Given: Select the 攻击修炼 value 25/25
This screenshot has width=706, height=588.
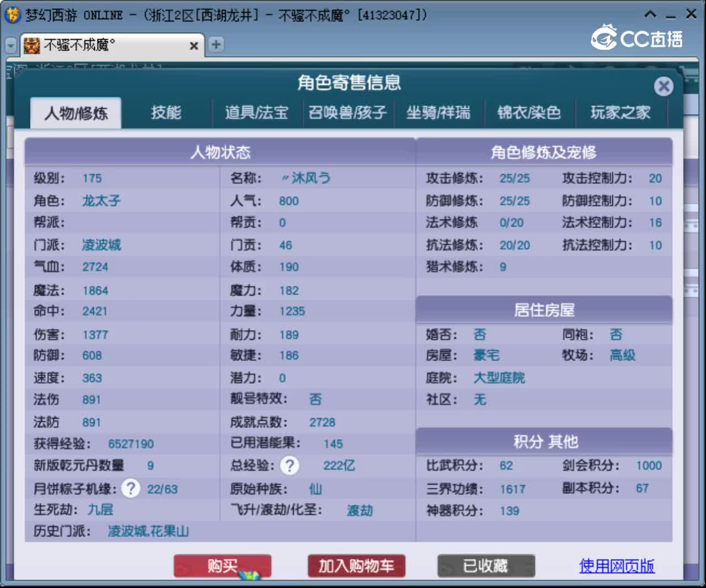Looking at the screenshot, I should 515,178.
